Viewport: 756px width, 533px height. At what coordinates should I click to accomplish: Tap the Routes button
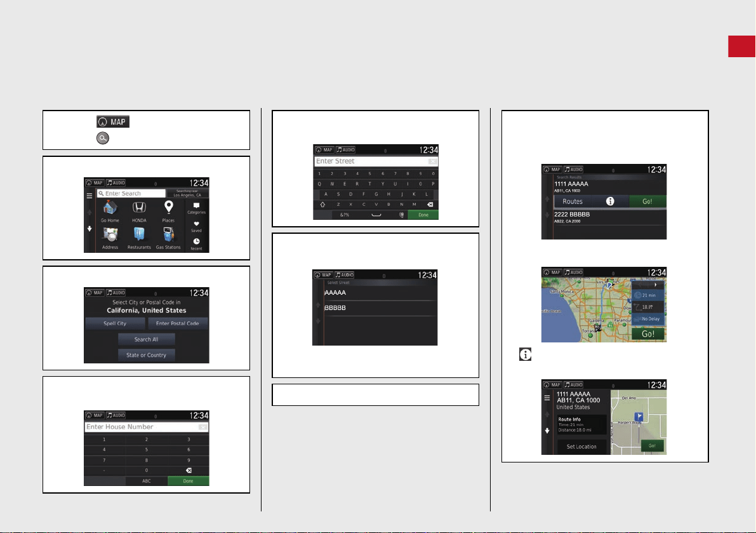point(573,201)
